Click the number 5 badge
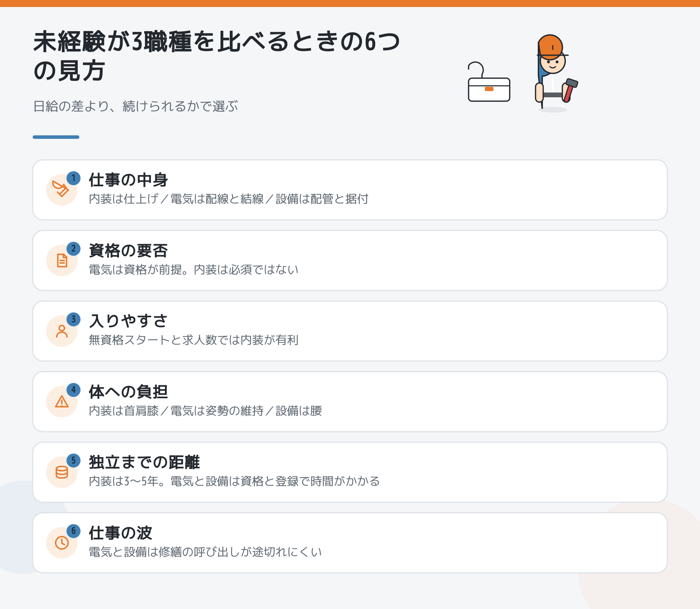The image size is (700, 609). tap(73, 460)
